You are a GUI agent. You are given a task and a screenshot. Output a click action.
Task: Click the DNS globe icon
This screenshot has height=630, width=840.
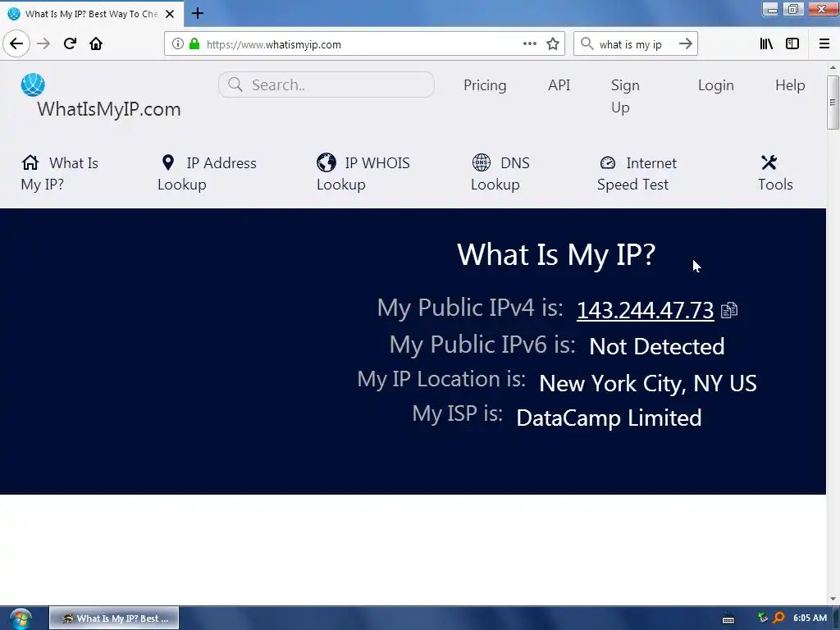[481, 162]
